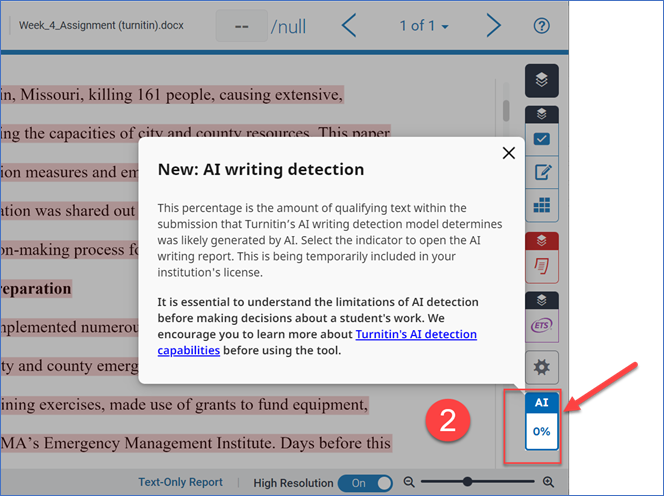Click the grade input field
The height and width of the screenshot is (496, 664).
click(241, 26)
